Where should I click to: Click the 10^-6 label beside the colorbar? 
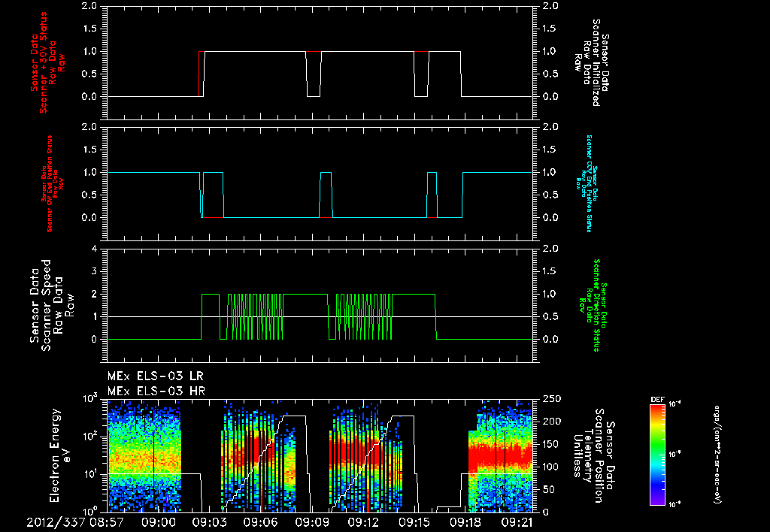(675, 505)
